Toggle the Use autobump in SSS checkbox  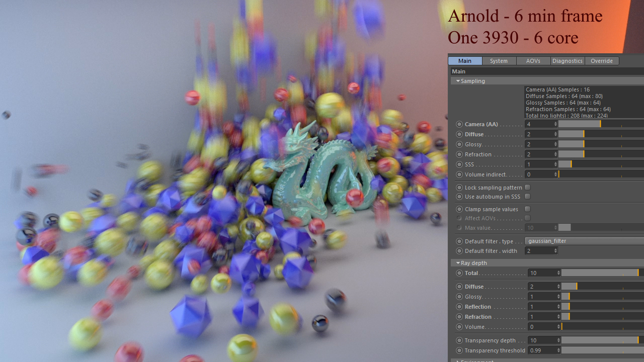[x=528, y=197]
